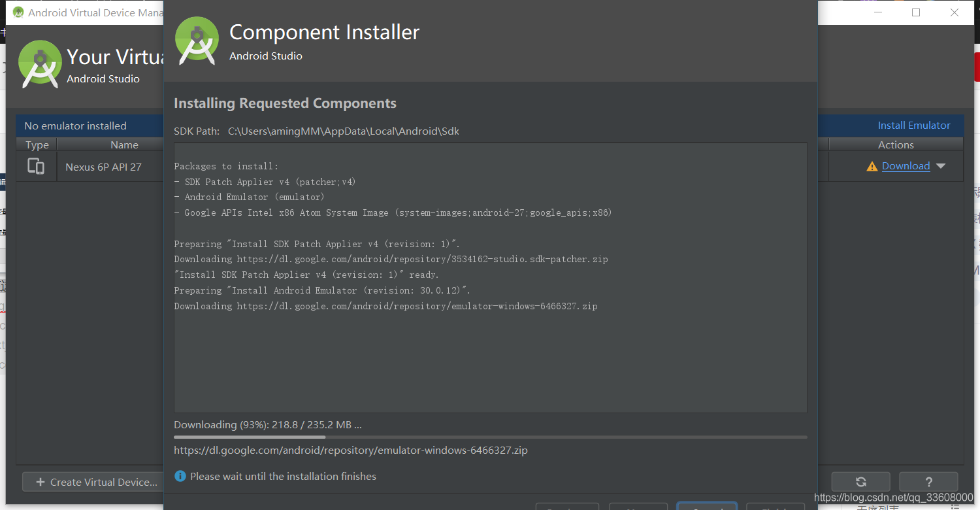Click the Preparing Install Android Emulator log line
Screen dimensions: 980x510
[x=322, y=290]
